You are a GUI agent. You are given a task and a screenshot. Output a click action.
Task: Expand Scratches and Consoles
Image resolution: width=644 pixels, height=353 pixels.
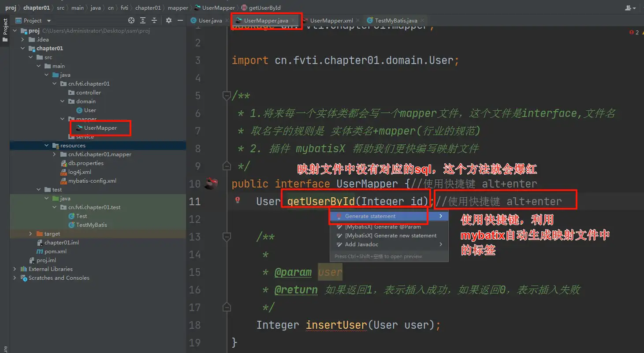[15, 278]
